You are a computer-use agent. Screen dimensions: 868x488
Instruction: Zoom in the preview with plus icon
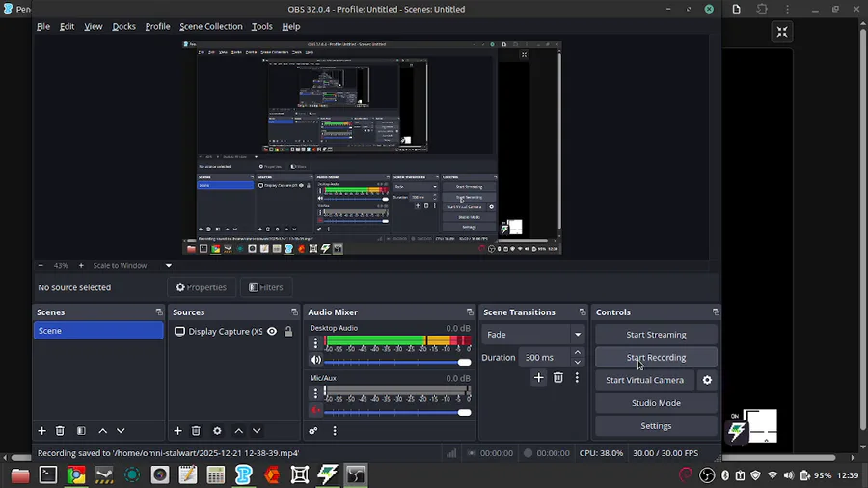(81, 265)
